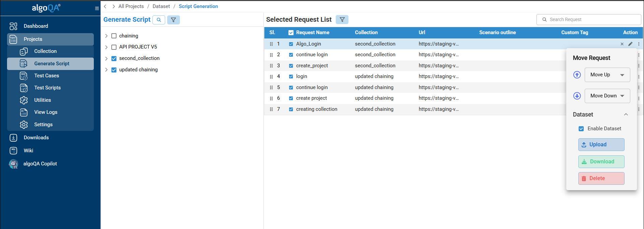644x229 pixels.
Task: Click the Utilities gear icon
Action: [24, 100]
